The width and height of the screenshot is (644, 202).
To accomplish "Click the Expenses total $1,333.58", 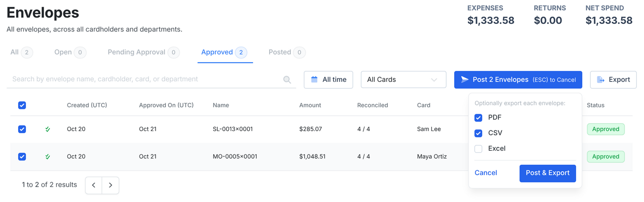I will pos(491,21).
